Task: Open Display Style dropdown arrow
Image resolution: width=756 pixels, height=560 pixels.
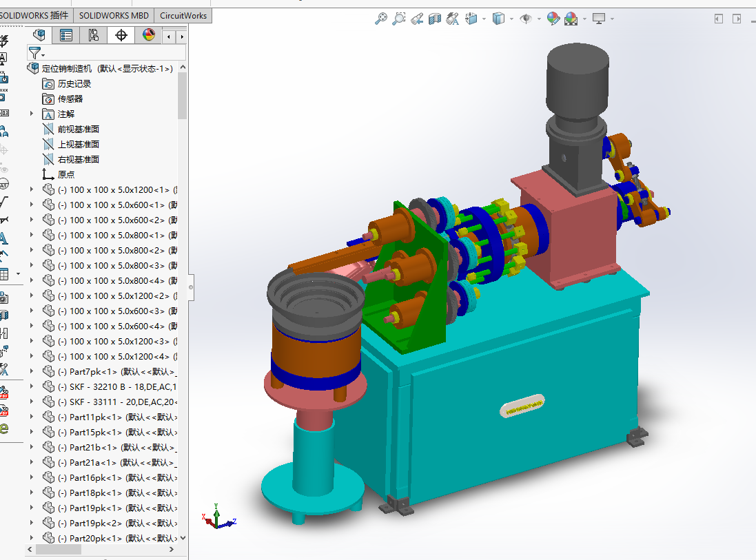Action: 511,19
